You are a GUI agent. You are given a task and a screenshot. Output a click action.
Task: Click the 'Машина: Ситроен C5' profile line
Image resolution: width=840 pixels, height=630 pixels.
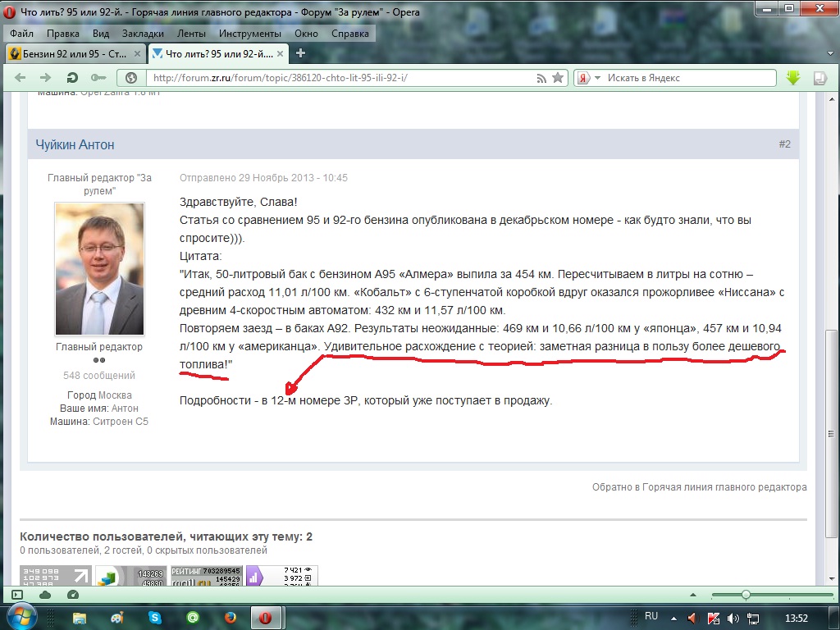pos(99,422)
